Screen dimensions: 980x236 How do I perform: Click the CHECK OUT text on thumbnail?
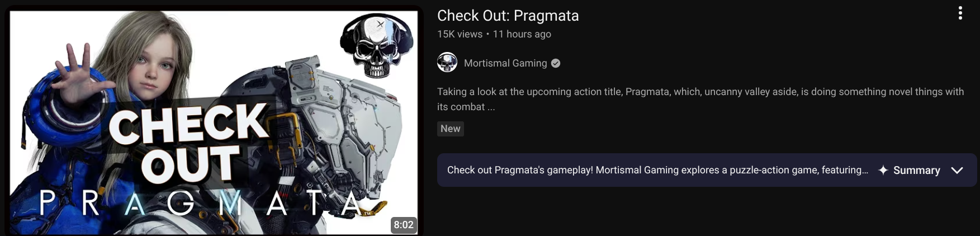[x=188, y=144]
